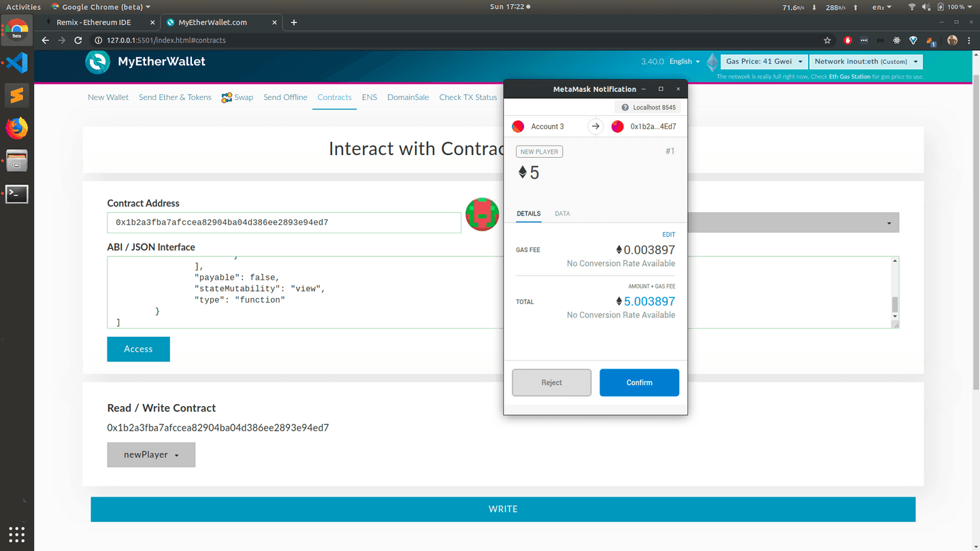Bookmark this page with star icon
980x551 pixels.
(x=828, y=40)
